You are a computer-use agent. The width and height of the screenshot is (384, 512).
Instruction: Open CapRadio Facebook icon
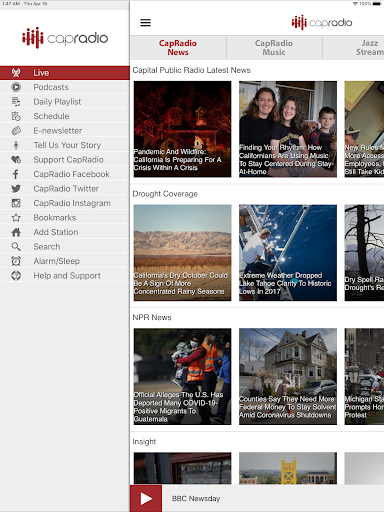(x=16, y=174)
